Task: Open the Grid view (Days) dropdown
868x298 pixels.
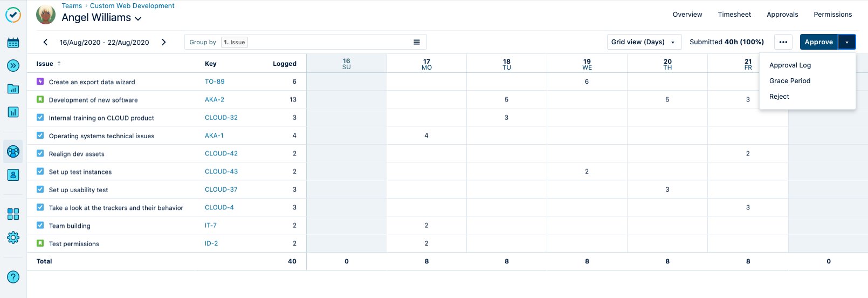Action: pyautogui.click(x=644, y=42)
